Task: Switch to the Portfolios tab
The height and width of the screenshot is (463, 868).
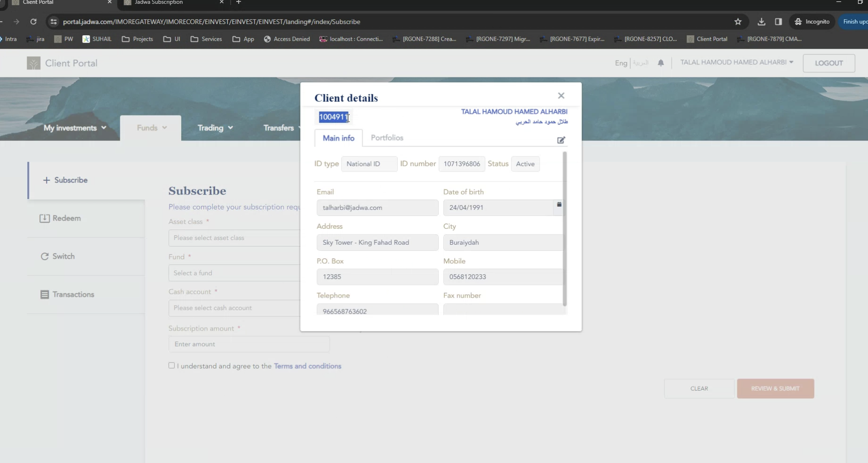Action: (x=387, y=138)
